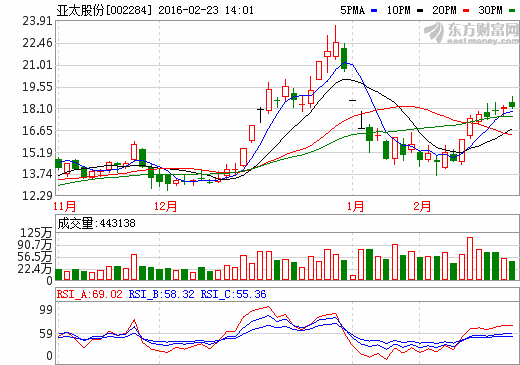Click the 成交量:443138 volume label
The height and width of the screenshot is (365, 520).
(97, 223)
